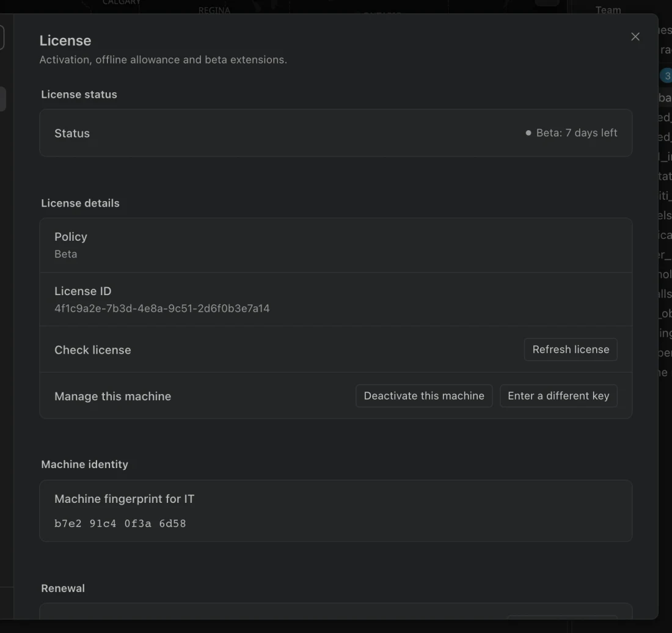Click the Team label behind dialog
The width and height of the screenshot is (672, 633).
click(x=608, y=10)
